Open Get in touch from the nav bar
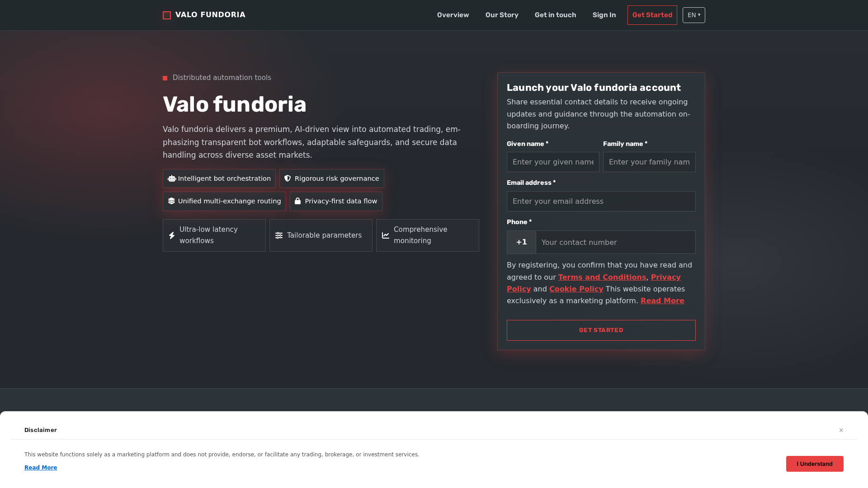The image size is (868, 488). (555, 15)
